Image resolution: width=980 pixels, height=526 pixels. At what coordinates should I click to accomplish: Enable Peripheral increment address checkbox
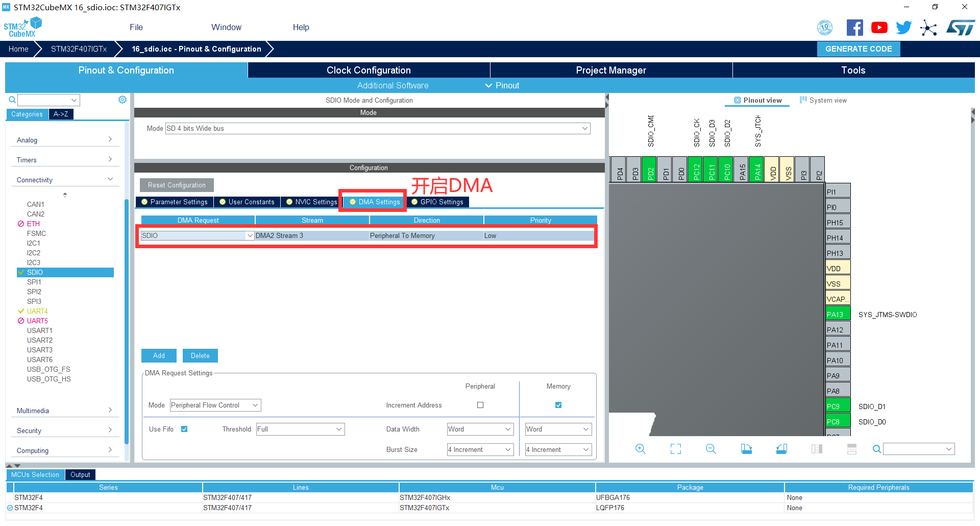[x=480, y=405]
